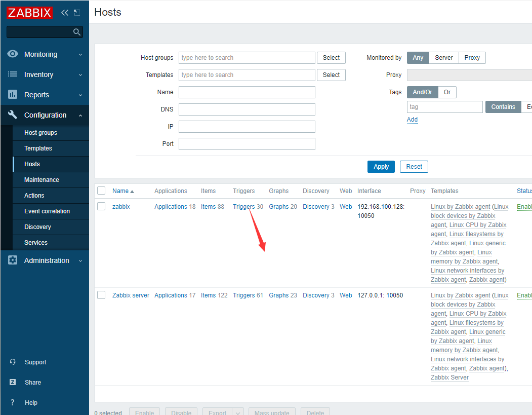Set Monitored by to Any
The height and width of the screenshot is (415, 532).
point(418,58)
